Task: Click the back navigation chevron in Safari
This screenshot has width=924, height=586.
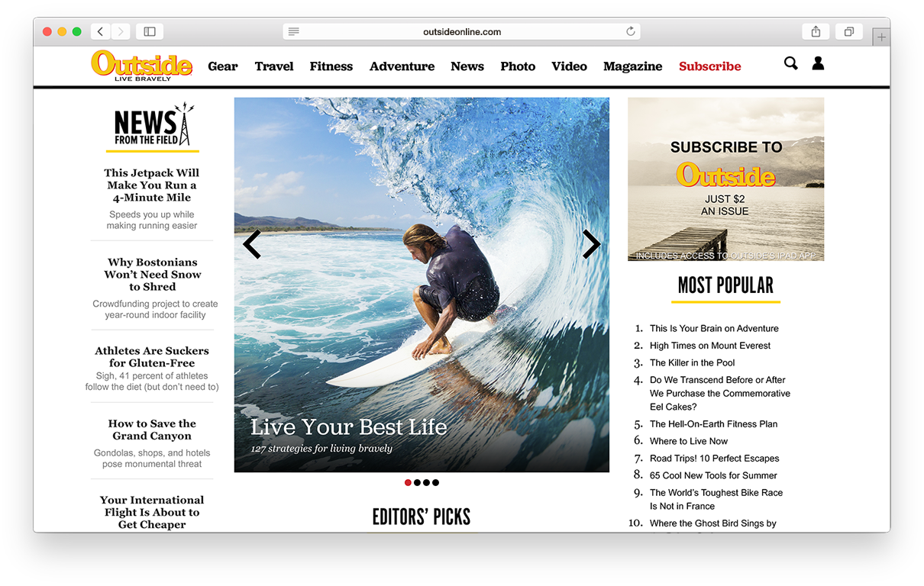Action: tap(100, 31)
